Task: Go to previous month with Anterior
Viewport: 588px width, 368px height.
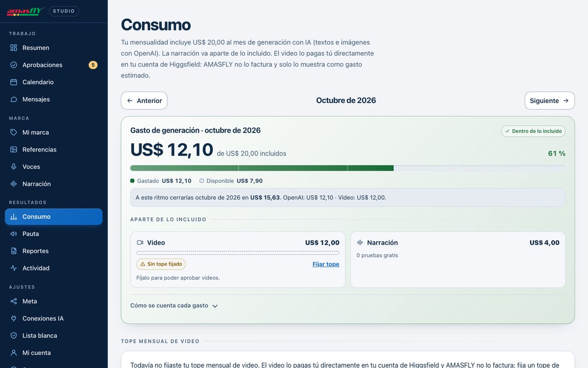Action: (x=144, y=101)
